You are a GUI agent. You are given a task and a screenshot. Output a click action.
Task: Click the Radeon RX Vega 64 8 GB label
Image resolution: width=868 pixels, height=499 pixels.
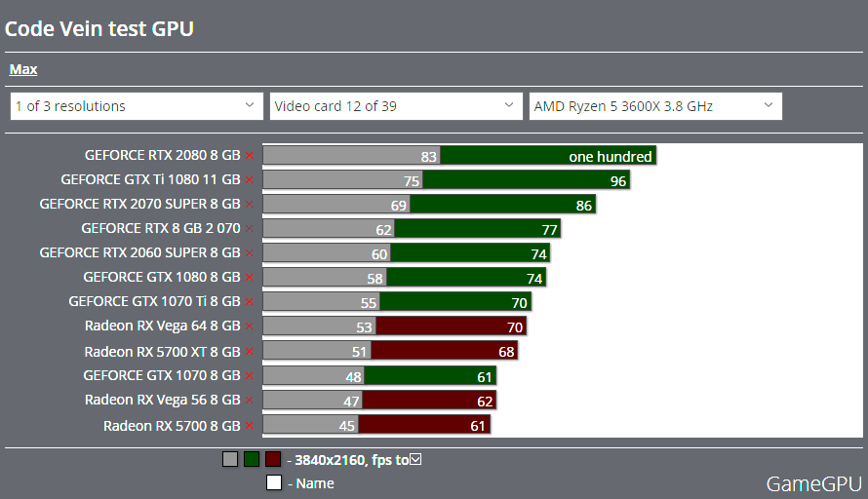point(163,326)
